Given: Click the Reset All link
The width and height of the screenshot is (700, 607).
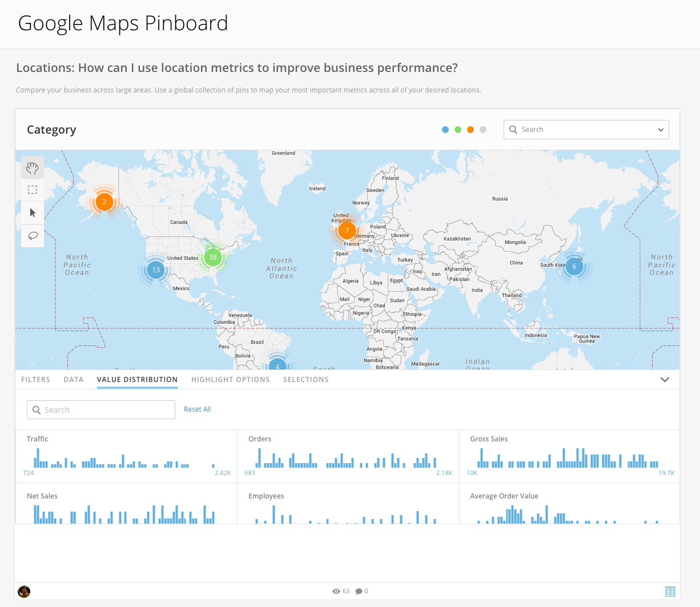Looking at the screenshot, I should 197,409.
